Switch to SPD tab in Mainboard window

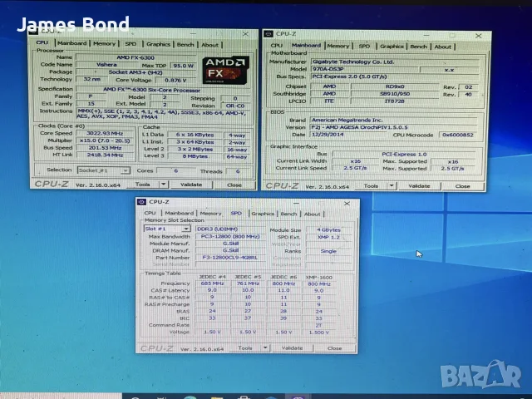tap(364, 47)
